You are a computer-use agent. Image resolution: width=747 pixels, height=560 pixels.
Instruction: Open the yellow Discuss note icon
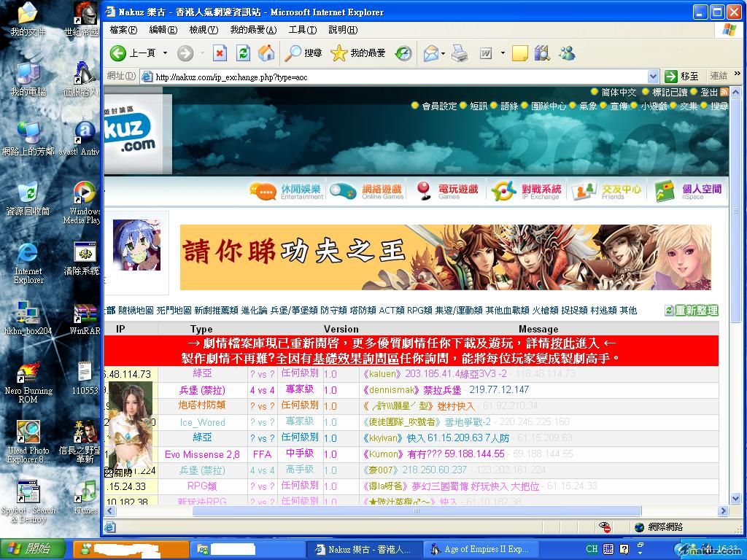[x=519, y=53]
